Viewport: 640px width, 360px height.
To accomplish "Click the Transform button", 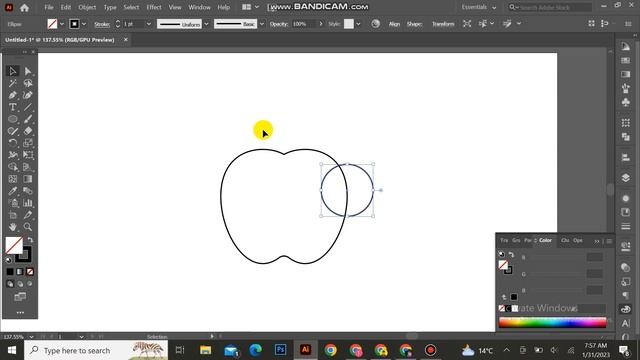I will [443, 24].
